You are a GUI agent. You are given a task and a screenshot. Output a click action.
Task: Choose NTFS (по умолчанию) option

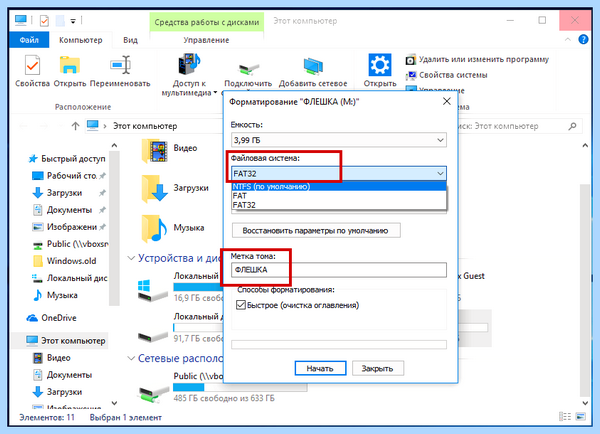point(339,186)
